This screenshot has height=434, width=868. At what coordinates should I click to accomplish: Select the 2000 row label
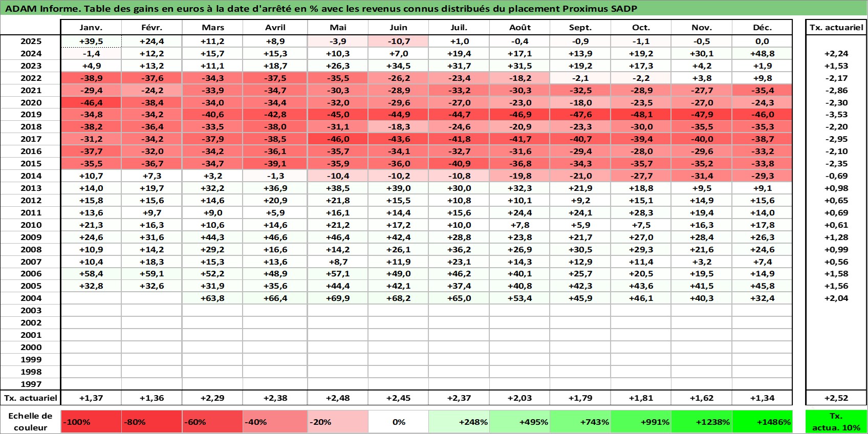coord(31,348)
